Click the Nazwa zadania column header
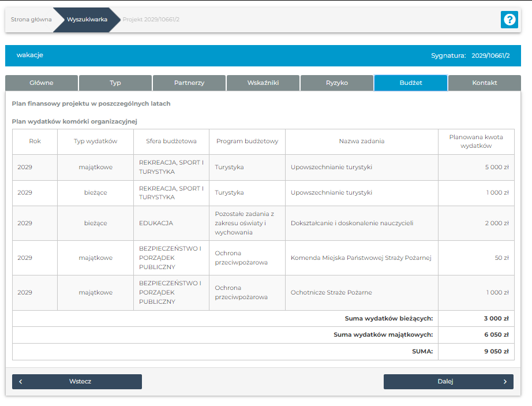This screenshot has height=406, width=532. pos(361,141)
